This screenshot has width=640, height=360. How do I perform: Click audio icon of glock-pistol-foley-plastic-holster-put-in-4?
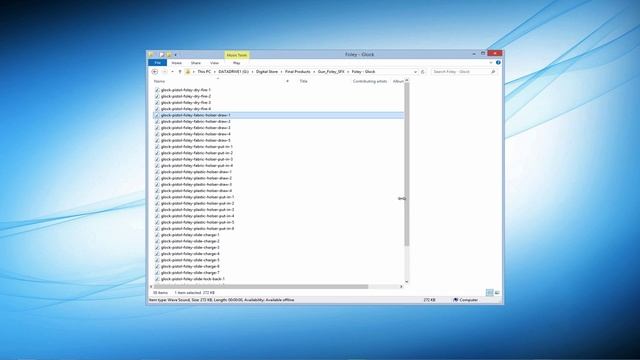[x=157, y=216]
